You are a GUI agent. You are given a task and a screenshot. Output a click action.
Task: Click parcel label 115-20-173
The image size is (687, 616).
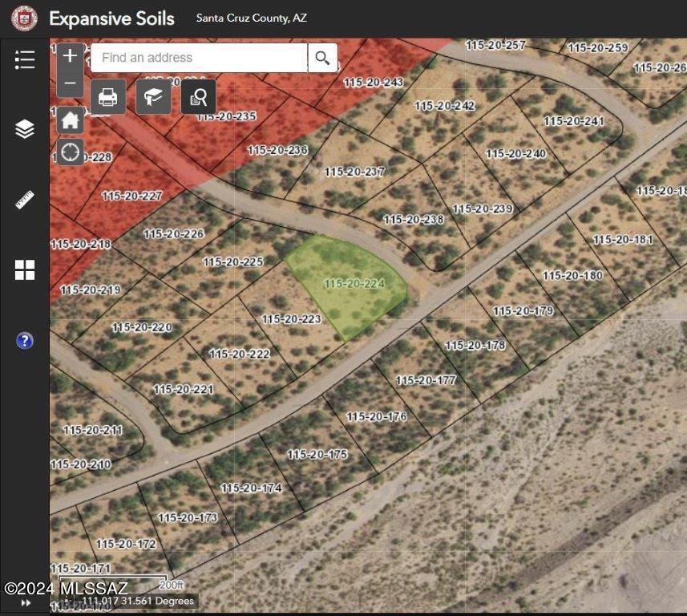188,518
